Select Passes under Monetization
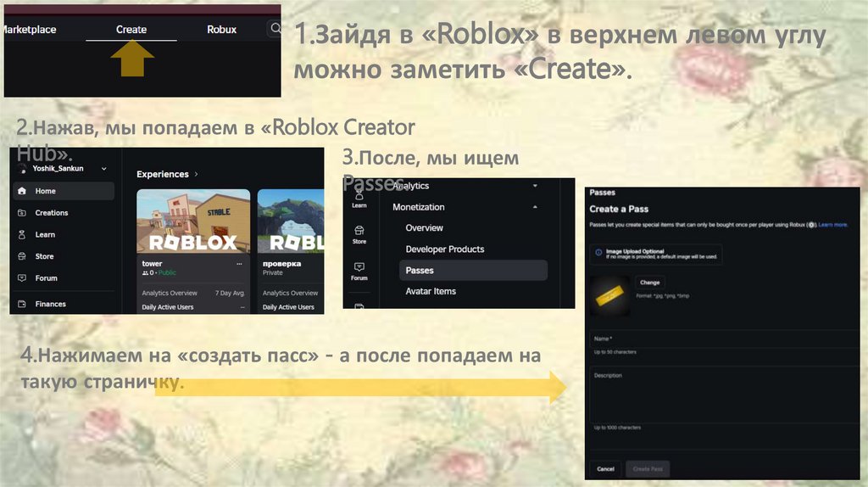The image size is (868, 487). tap(473, 271)
